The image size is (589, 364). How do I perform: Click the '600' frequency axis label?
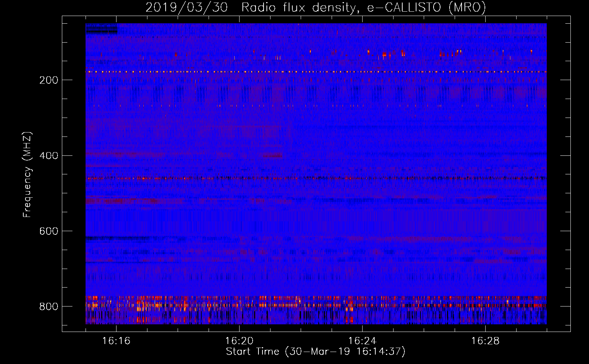click(x=49, y=232)
